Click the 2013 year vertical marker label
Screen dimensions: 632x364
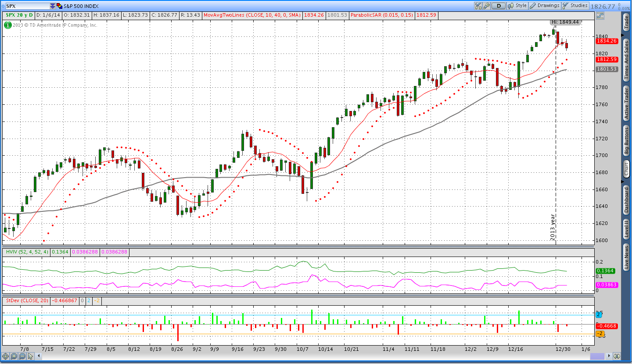click(x=553, y=227)
